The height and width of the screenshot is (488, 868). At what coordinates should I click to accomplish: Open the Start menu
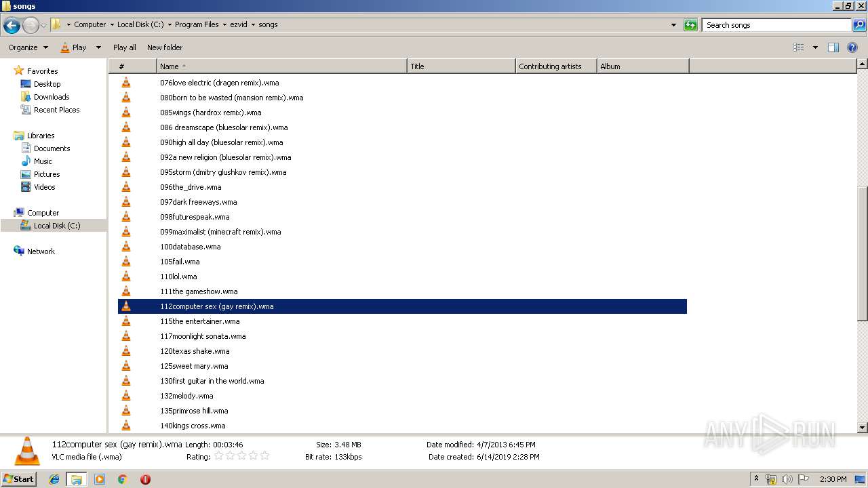pyautogui.click(x=19, y=479)
